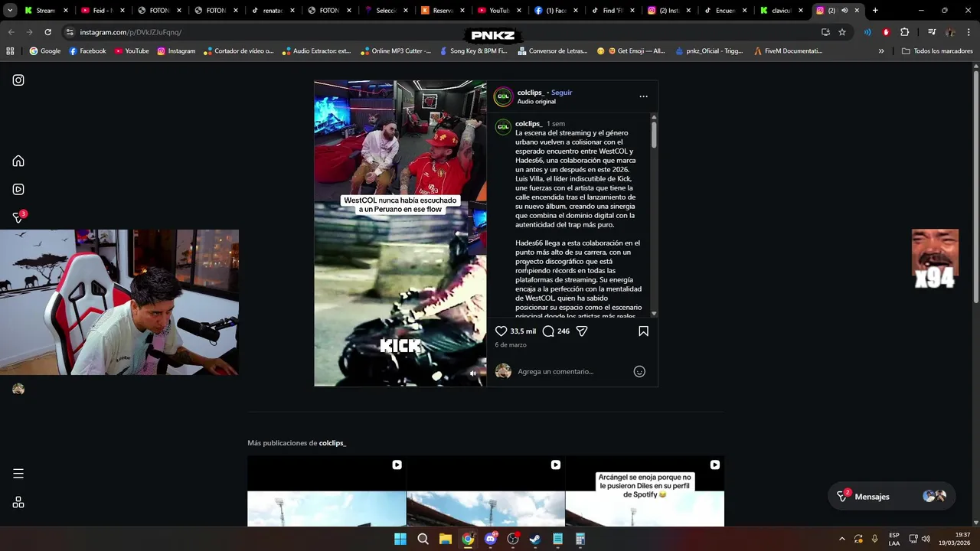Open the volume control in system tray
The image size is (980, 551).
tap(926, 539)
